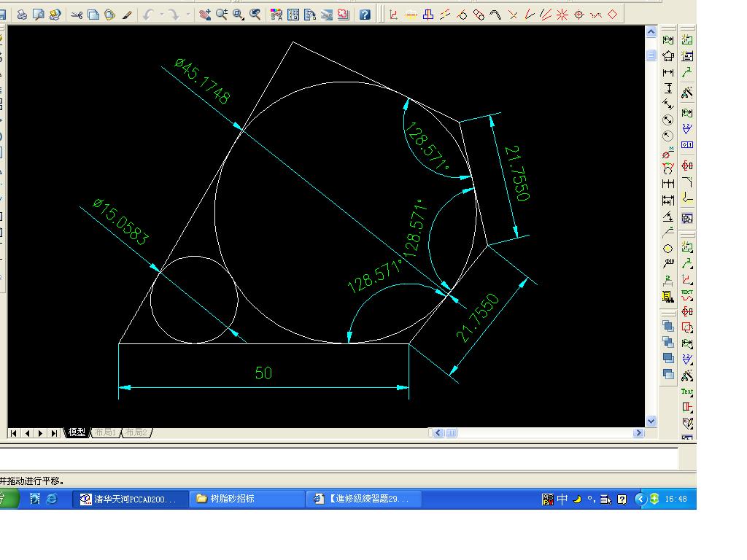Click the surface roughness symbol icon
The image size is (747, 560).
(686, 128)
